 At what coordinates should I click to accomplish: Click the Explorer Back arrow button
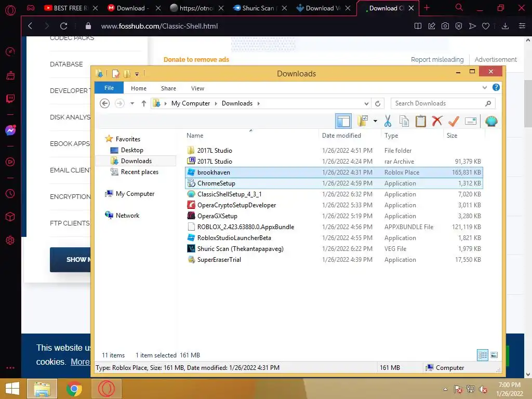(x=104, y=103)
